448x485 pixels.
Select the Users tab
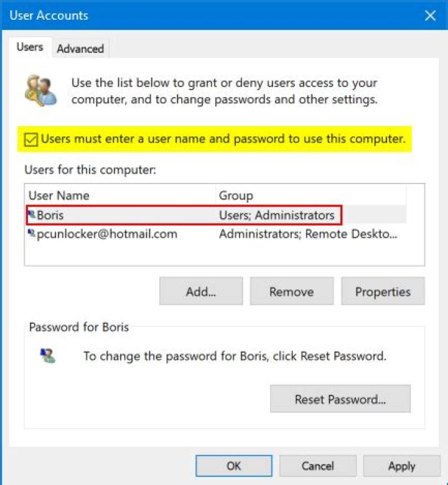29,47
